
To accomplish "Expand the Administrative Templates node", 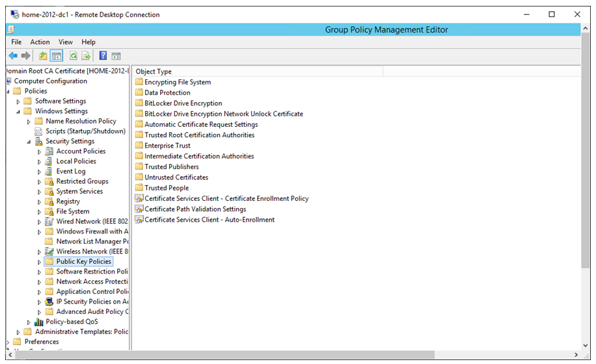I will click(x=18, y=332).
